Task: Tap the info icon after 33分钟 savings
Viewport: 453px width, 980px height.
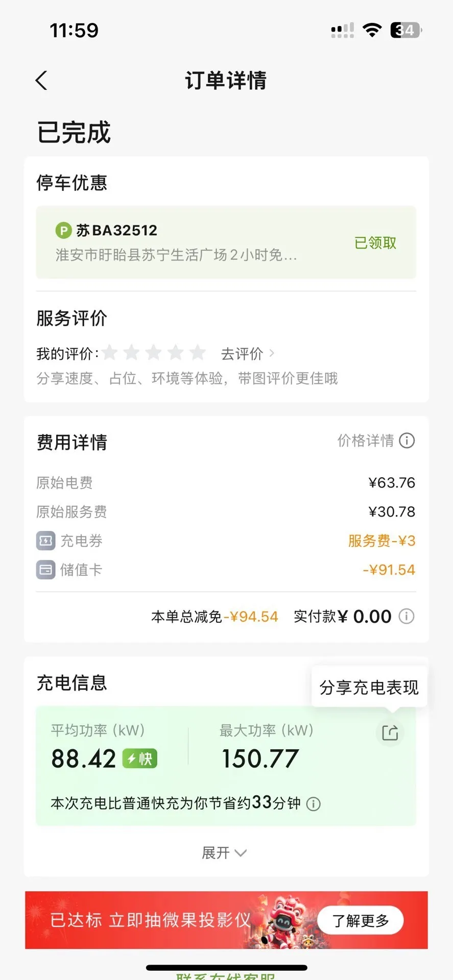Action: click(313, 804)
